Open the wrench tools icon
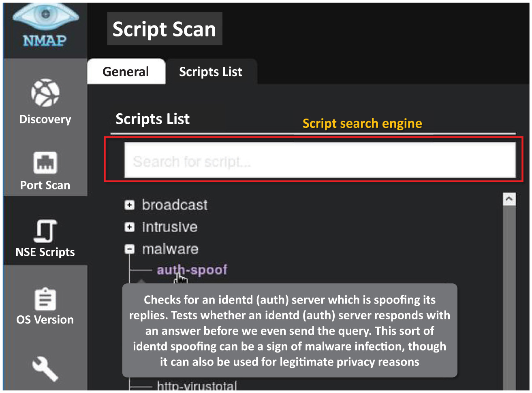The height and width of the screenshot is (393, 532). click(x=45, y=368)
